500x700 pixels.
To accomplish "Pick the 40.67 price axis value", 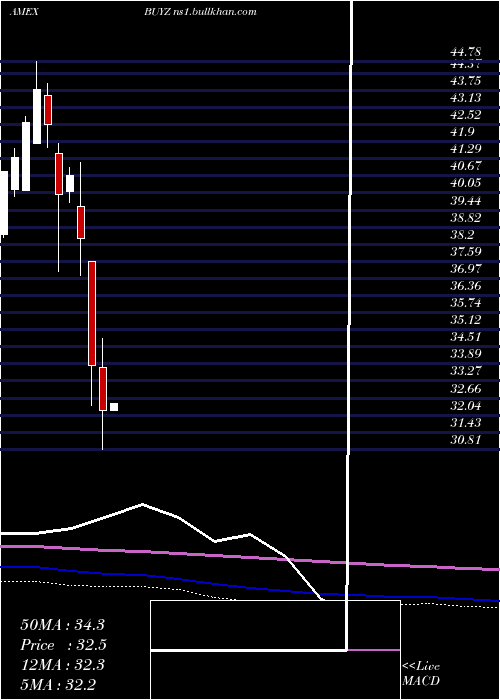I will (465, 166).
